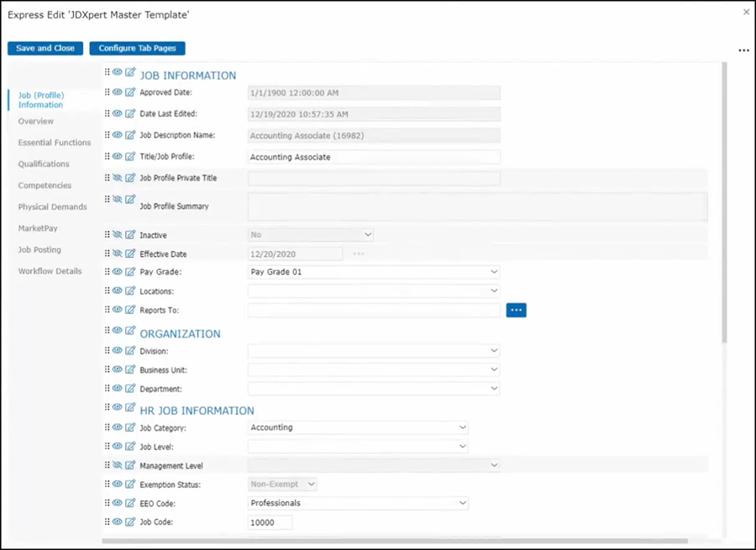Click drag handle beside Approved Date row
The image size is (756, 550).
(108, 92)
